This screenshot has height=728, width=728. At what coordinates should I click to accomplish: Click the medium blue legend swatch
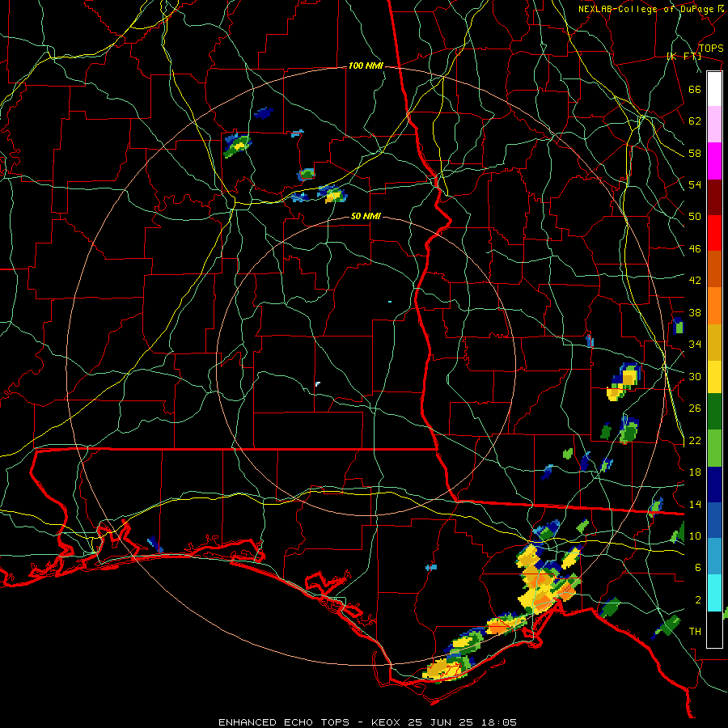714,520
